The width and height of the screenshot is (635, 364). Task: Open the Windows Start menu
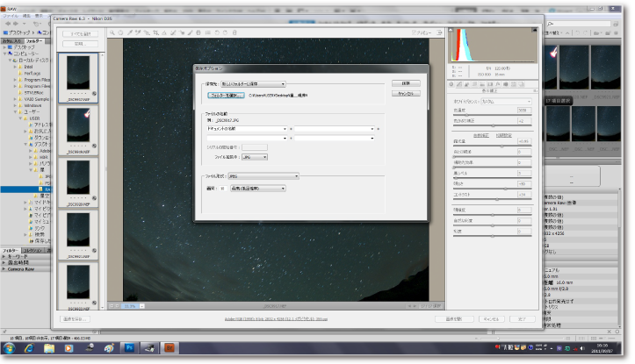(11, 348)
